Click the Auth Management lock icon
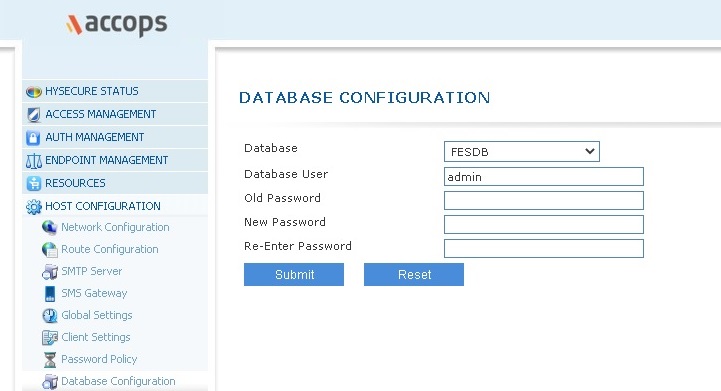The height and width of the screenshot is (391, 721). (33, 138)
